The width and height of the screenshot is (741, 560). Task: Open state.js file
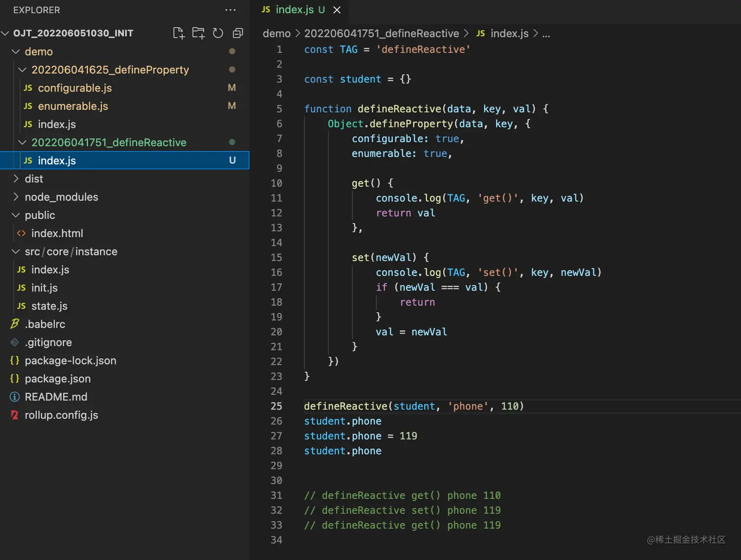pyautogui.click(x=49, y=306)
